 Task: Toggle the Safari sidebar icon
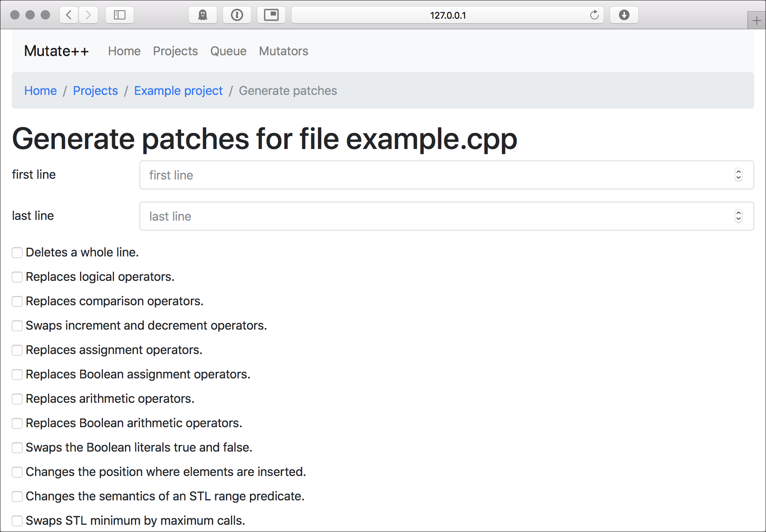point(120,15)
